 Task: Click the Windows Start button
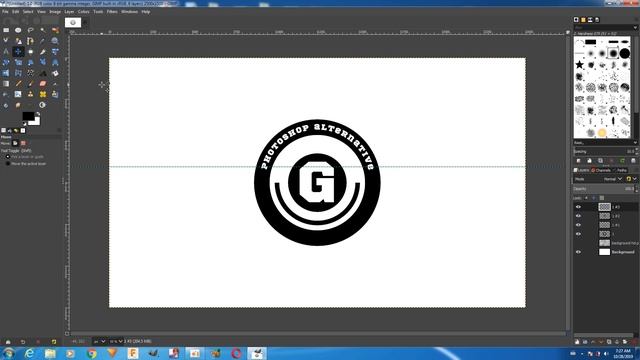tap(8, 353)
